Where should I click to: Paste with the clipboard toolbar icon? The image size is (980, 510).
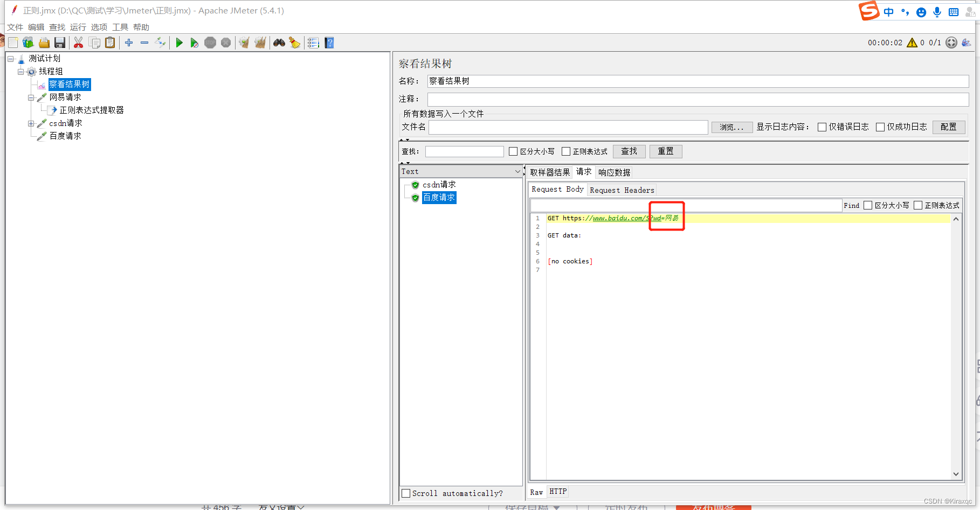(110, 43)
